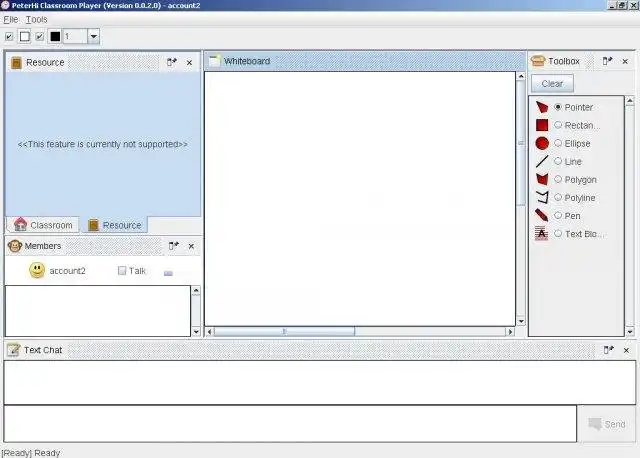Click the Clear button in Toolbox
This screenshot has height=458, width=640.
tap(552, 83)
